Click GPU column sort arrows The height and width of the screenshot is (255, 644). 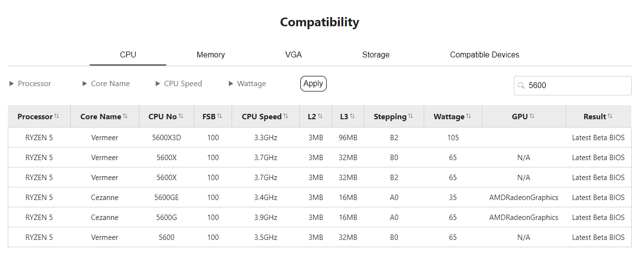pyautogui.click(x=532, y=116)
